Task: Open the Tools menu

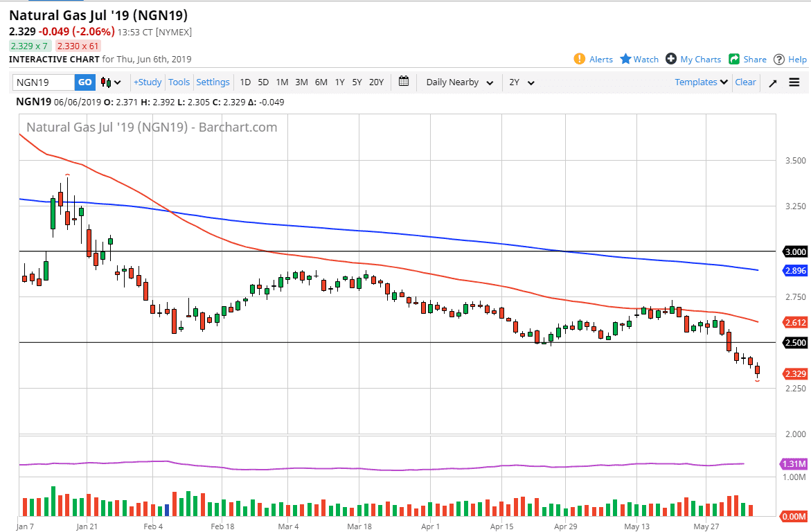Action: tap(179, 82)
